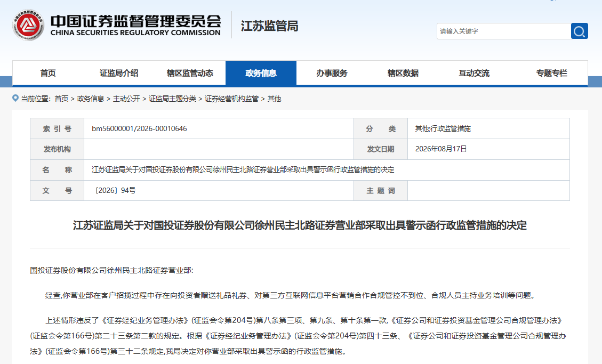Click the 发文日期 label cell
Screen dimensions: 602x364
pos(381,149)
